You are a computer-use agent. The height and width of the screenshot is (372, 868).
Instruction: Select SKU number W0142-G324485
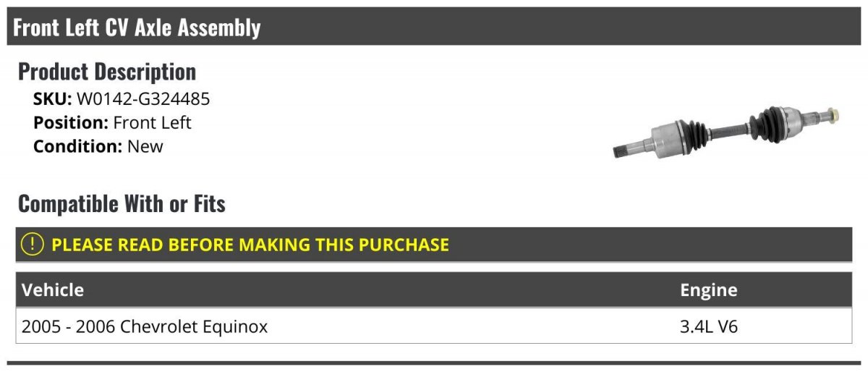[143, 99]
